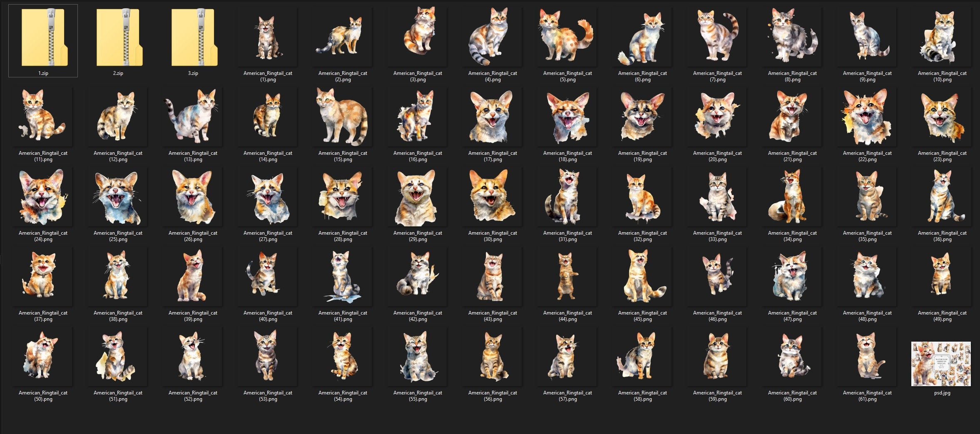Open American_Ringtail_cat (10).png
Image resolution: width=980 pixels, height=434 pixels.
point(941,37)
